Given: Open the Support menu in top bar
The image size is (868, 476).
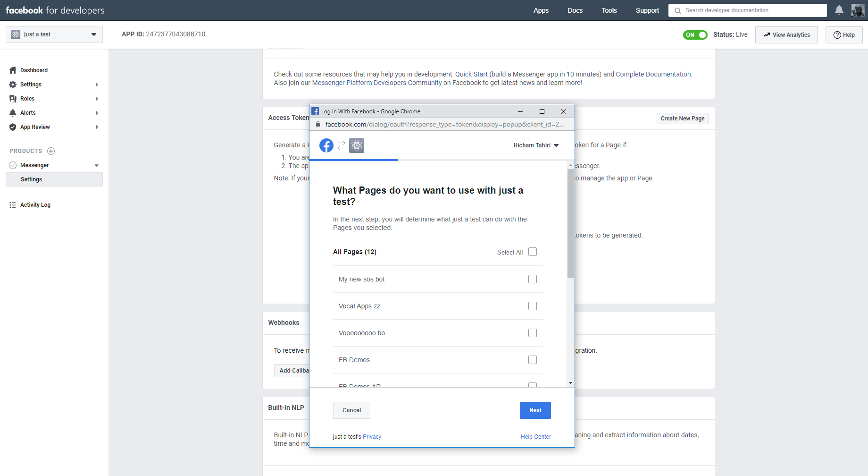Looking at the screenshot, I should coord(647,10).
